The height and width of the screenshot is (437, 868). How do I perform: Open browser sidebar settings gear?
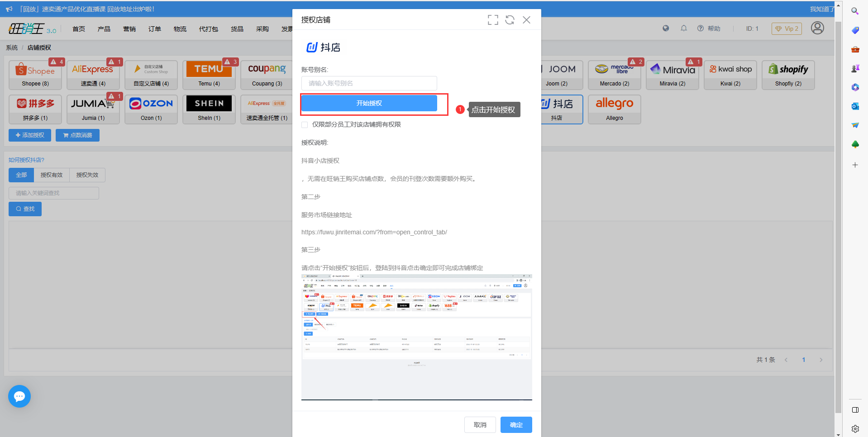click(855, 429)
